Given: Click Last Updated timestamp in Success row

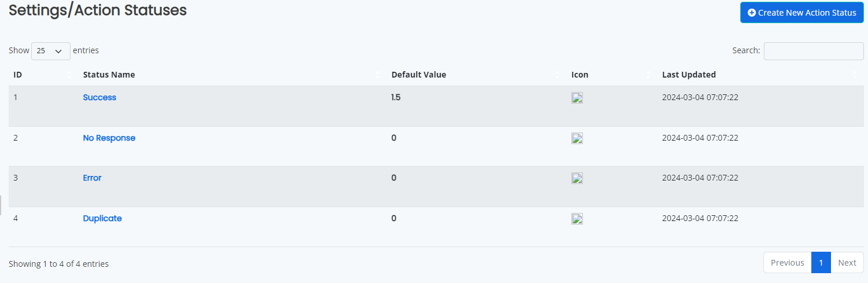Looking at the screenshot, I should point(700,97).
